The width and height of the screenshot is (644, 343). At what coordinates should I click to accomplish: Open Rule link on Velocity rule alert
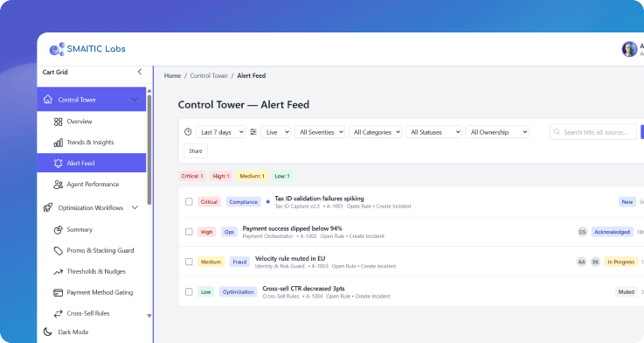(343, 267)
